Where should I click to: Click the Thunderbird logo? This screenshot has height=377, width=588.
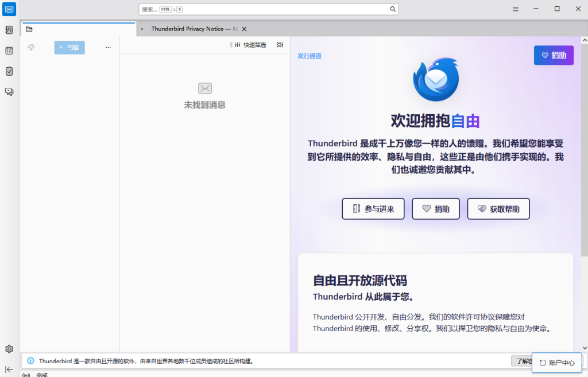click(x=436, y=79)
